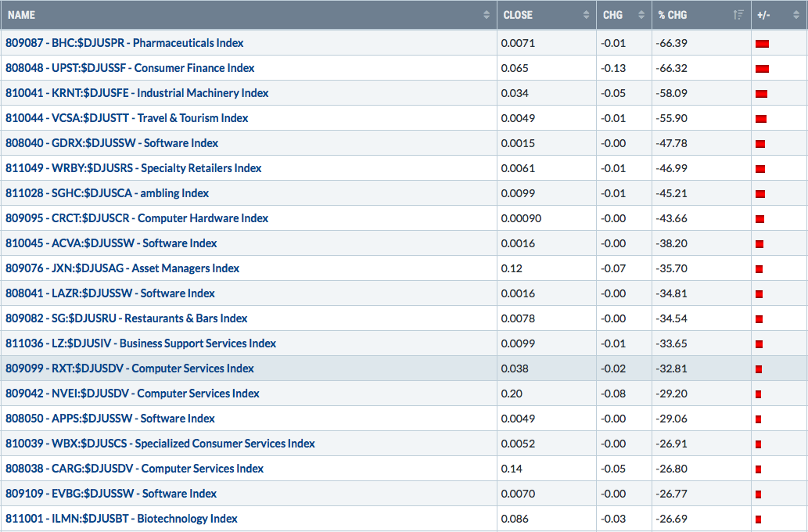Select percent change -43.66
This screenshot has height=532, width=808.
[671, 218]
